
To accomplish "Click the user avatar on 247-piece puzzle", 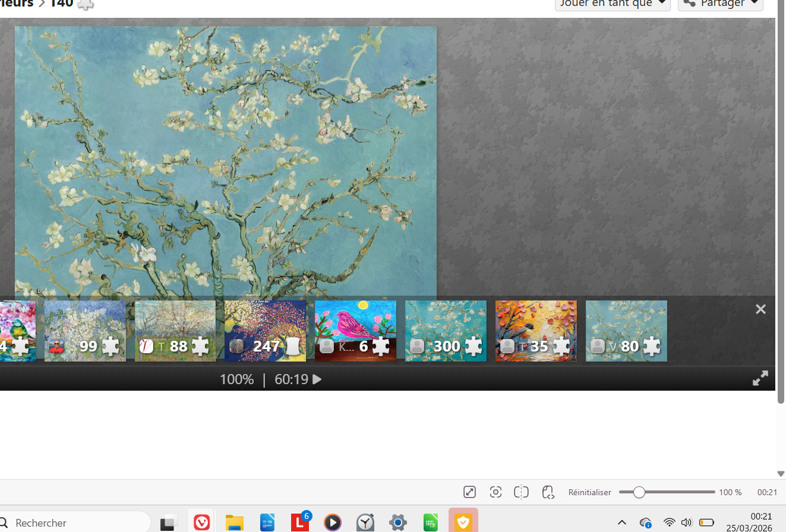I will [x=236, y=346].
